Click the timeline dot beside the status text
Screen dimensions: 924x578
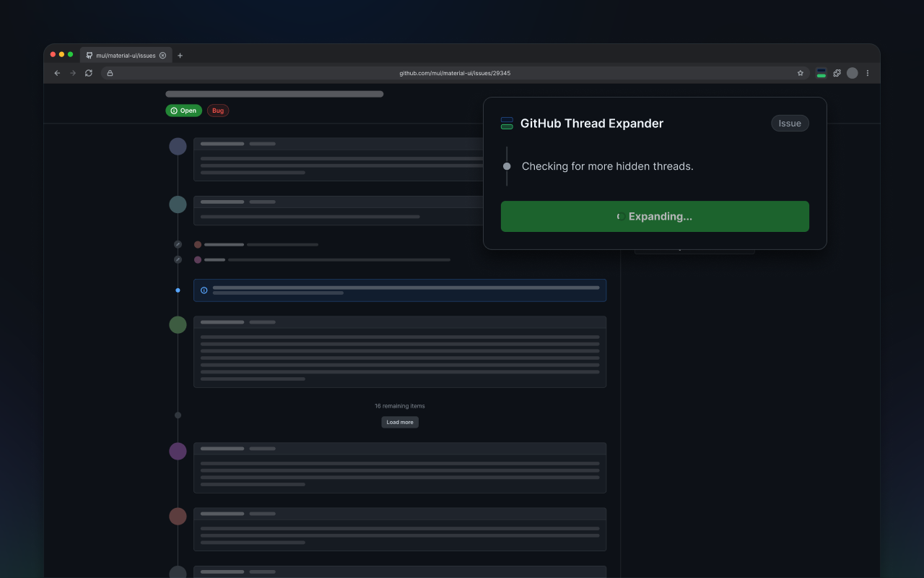pyautogui.click(x=507, y=166)
